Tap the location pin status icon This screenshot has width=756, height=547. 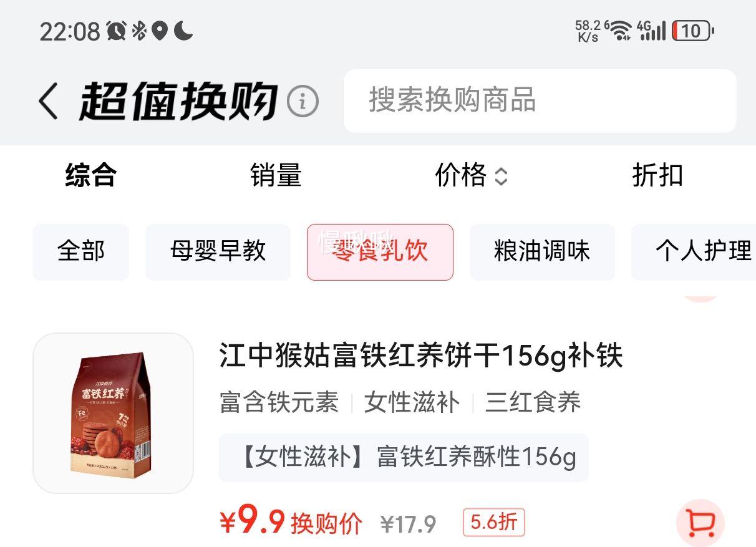(x=160, y=31)
